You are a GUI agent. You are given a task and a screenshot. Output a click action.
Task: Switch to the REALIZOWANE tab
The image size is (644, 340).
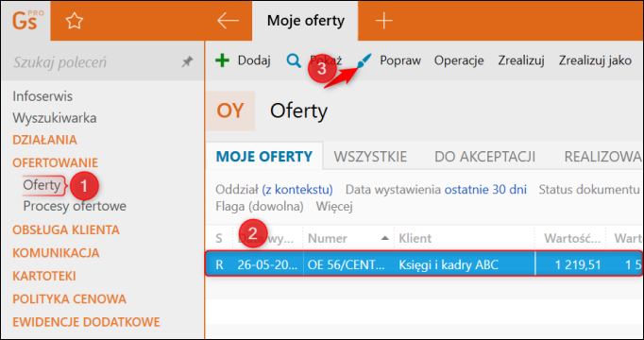pyautogui.click(x=603, y=157)
